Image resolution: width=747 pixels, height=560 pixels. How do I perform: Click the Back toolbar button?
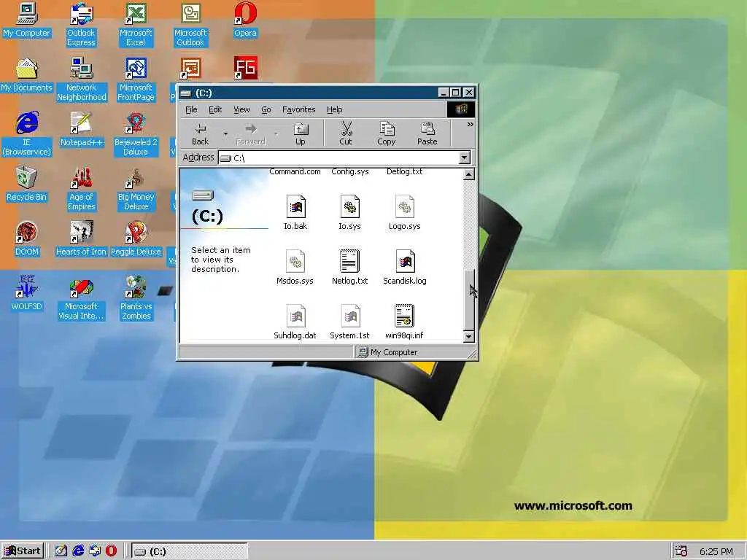click(x=200, y=134)
